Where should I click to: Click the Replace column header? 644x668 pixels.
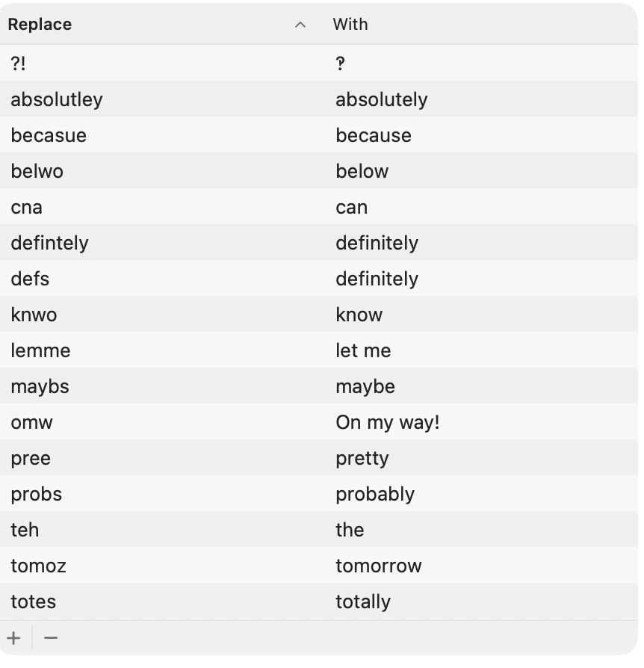[40, 24]
